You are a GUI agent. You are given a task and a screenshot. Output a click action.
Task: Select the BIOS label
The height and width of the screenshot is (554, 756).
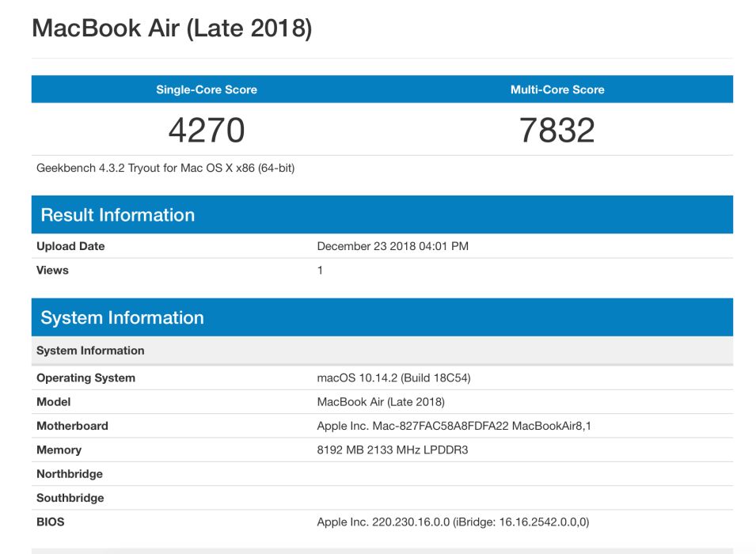point(50,522)
